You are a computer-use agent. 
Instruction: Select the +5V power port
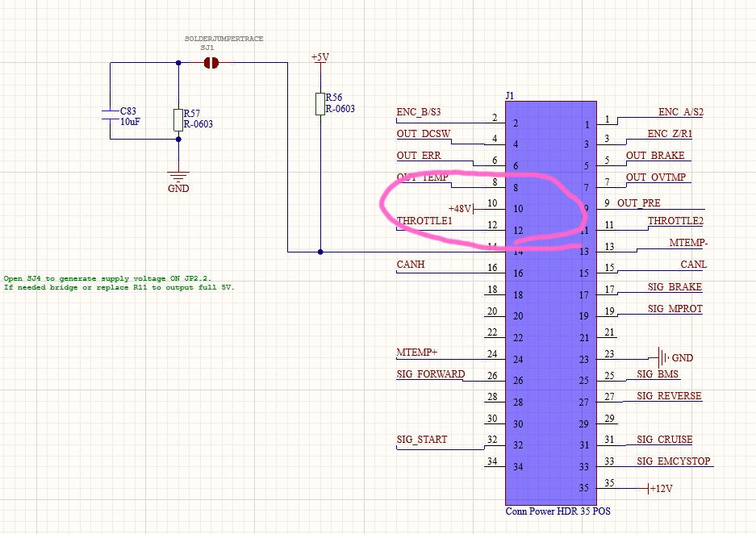click(320, 58)
